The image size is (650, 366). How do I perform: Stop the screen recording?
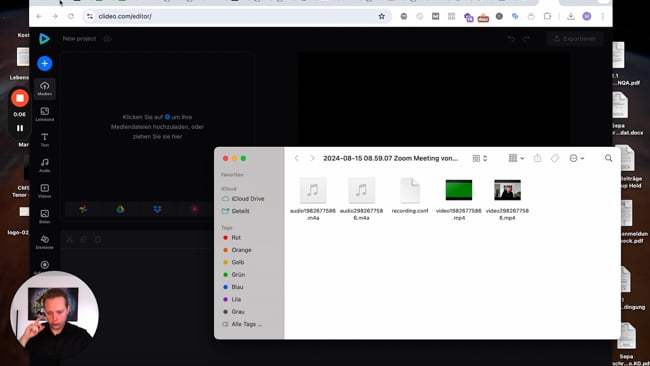pos(19,98)
